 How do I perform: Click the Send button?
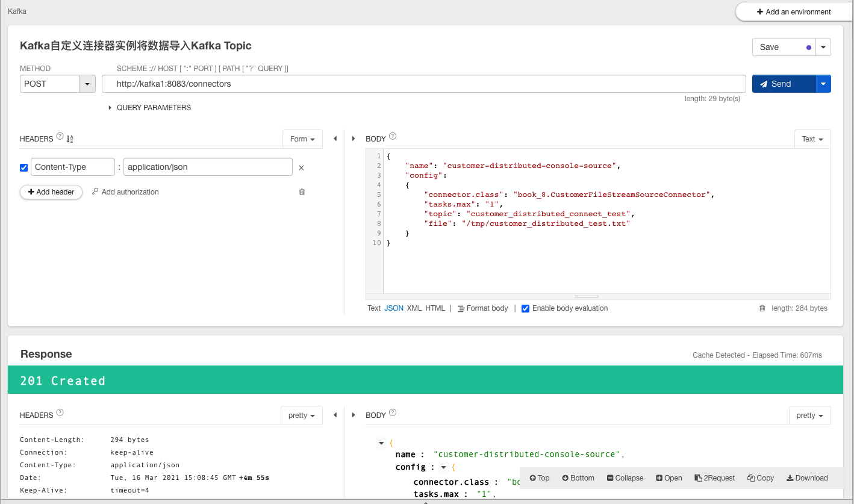coord(784,84)
